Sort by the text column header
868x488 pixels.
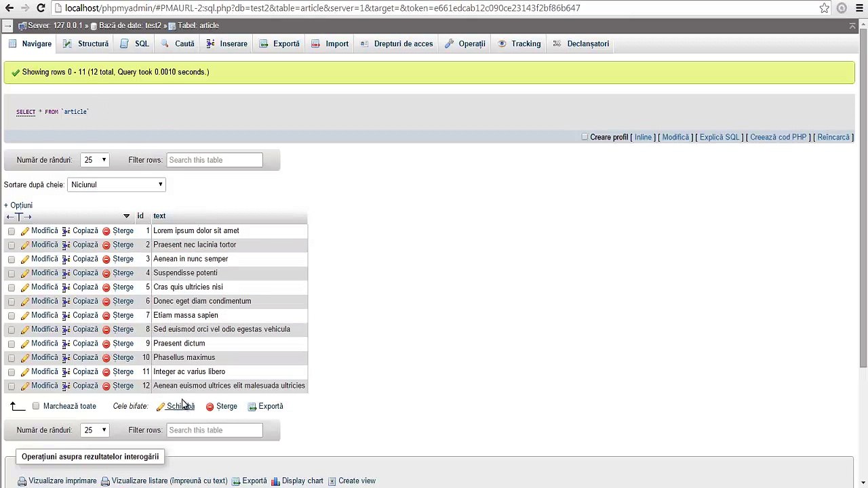point(159,216)
